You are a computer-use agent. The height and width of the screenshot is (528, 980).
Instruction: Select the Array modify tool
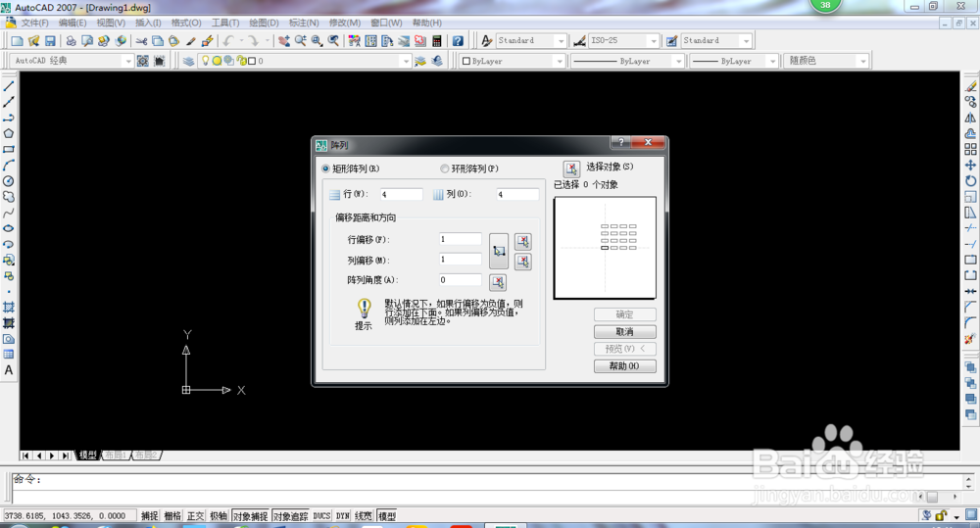point(970,149)
